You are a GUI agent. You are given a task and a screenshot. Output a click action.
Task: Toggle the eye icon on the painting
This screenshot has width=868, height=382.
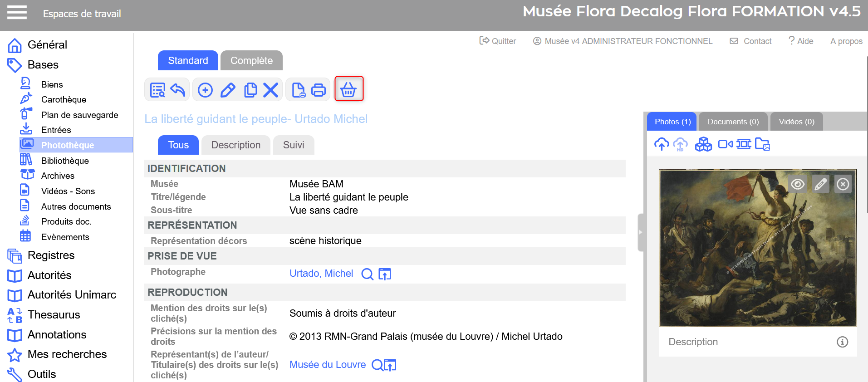(798, 184)
